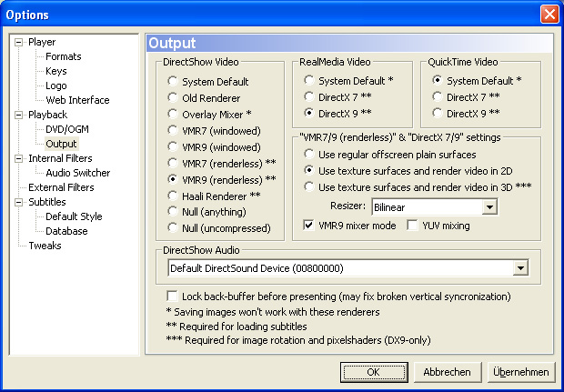Open the Formats settings page
564x392 pixels.
[x=64, y=56]
